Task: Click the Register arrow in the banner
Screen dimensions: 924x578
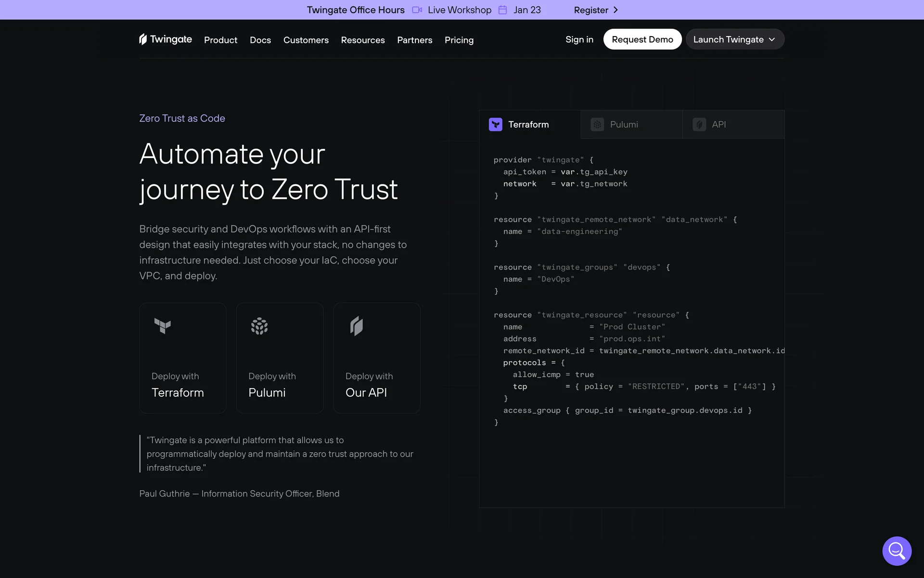Action: (616, 10)
